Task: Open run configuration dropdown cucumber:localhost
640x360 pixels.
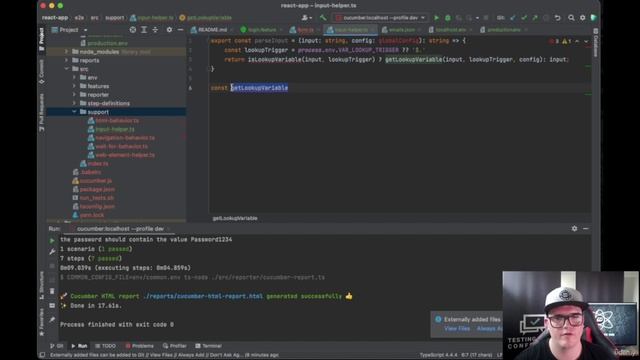Action: click(x=380, y=18)
